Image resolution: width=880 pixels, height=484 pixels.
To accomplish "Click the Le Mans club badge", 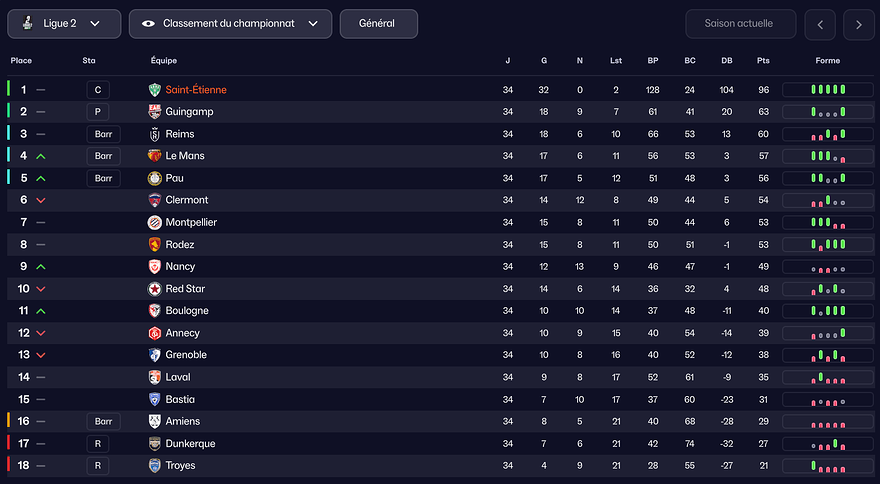I will (x=154, y=156).
